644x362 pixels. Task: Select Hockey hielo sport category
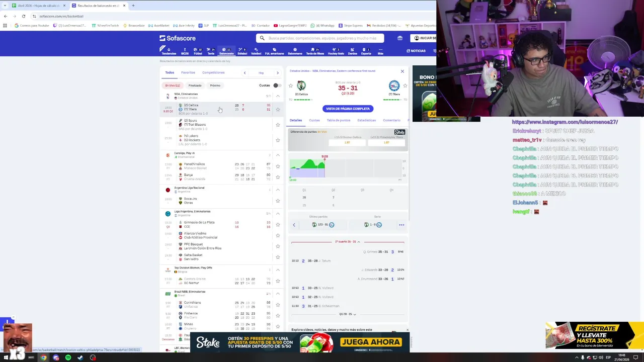click(x=336, y=51)
